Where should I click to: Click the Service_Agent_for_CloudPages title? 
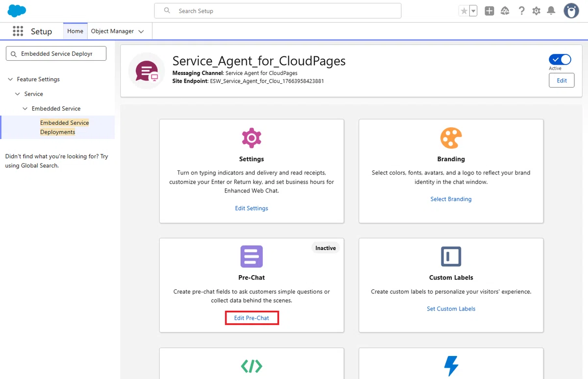259,61
